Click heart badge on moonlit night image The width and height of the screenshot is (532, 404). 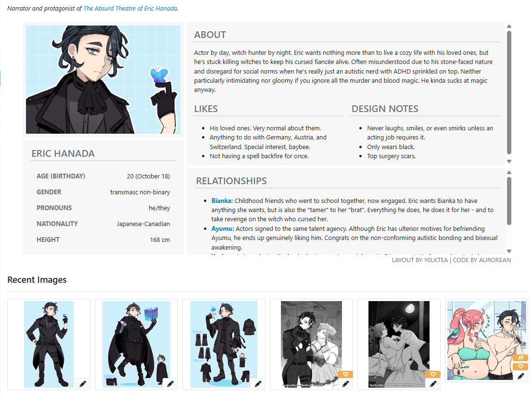click(433, 374)
